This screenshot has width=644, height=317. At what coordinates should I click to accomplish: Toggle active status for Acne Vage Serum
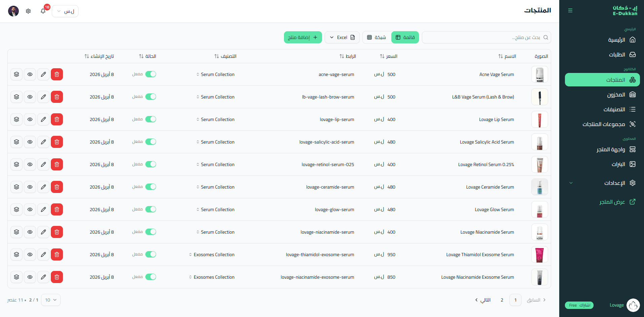pos(151,74)
